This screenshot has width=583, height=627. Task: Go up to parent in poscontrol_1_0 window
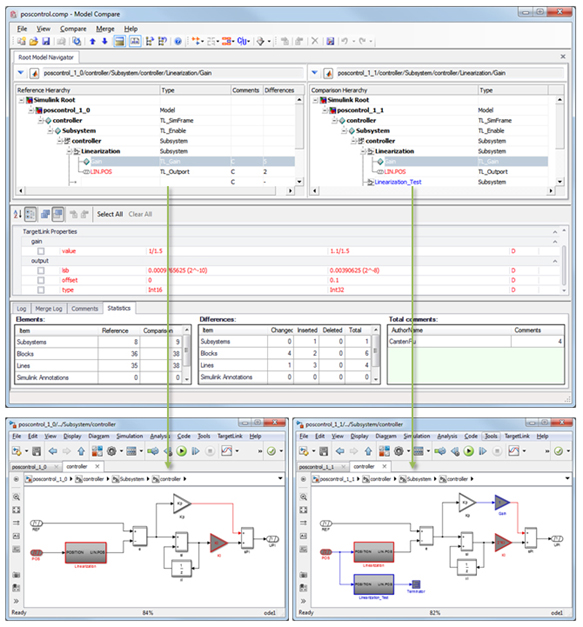(81, 451)
